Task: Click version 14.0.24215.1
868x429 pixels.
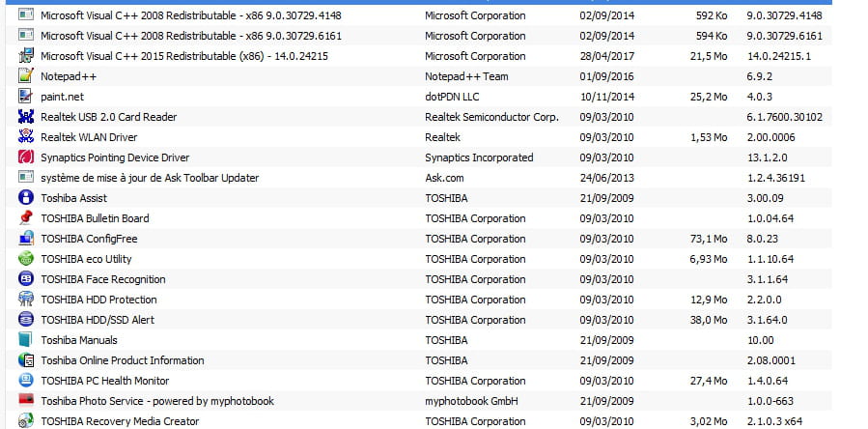Action: pyautogui.click(x=779, y=56)
